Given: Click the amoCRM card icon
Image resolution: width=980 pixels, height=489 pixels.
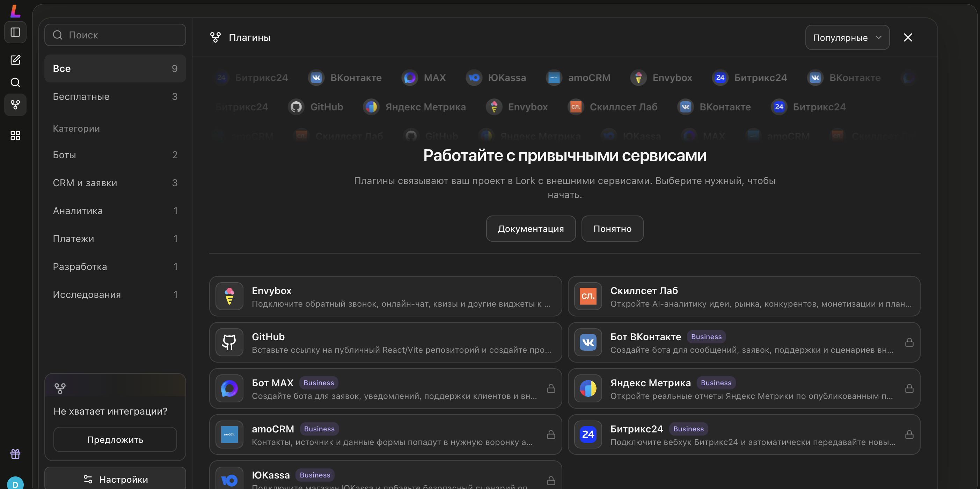Looking at the screenshot, I should [229, 434].
